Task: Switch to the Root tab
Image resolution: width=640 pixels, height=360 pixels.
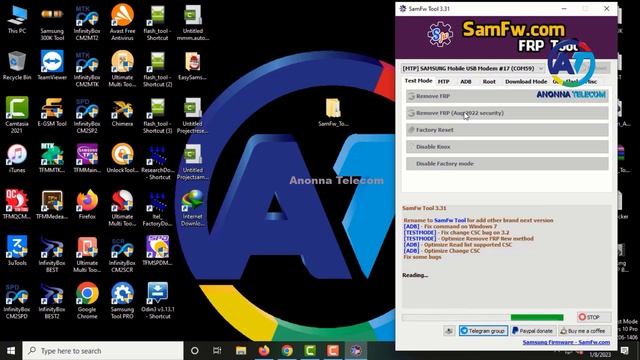Action: point(489,82)
